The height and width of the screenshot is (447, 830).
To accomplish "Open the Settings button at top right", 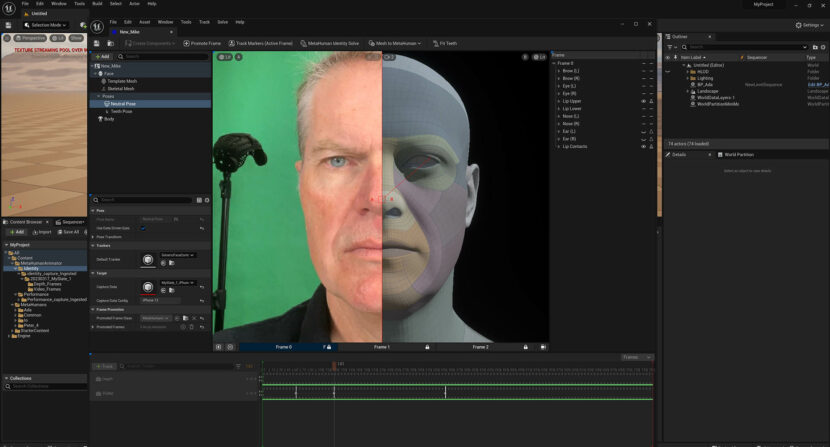I will pos(809,25).
